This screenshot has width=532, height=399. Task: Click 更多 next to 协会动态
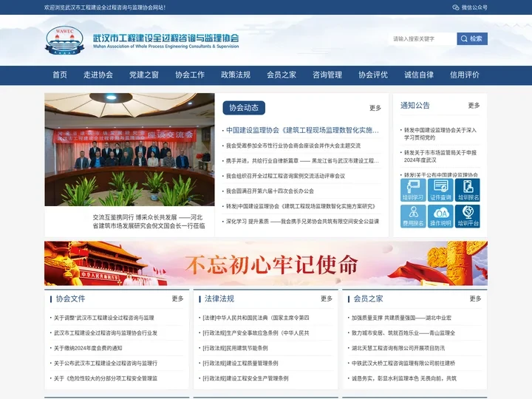[375, 108]
